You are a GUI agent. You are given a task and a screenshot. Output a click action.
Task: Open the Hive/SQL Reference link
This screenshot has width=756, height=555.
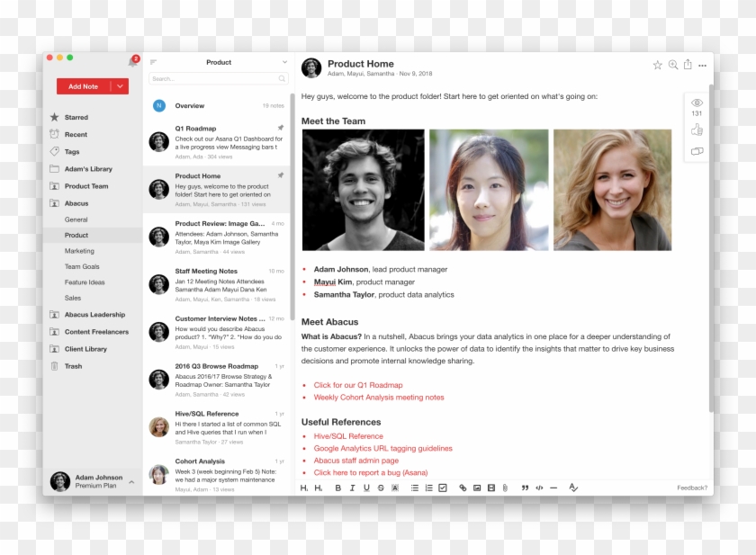(347, 436)
